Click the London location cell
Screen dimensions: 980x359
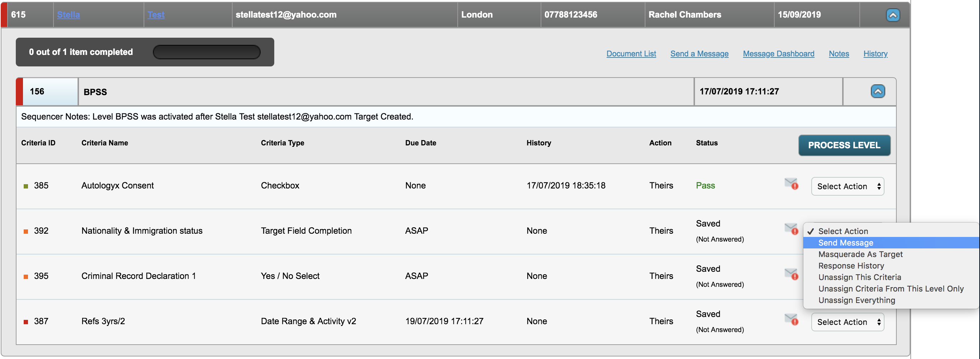tap(499, 14)
